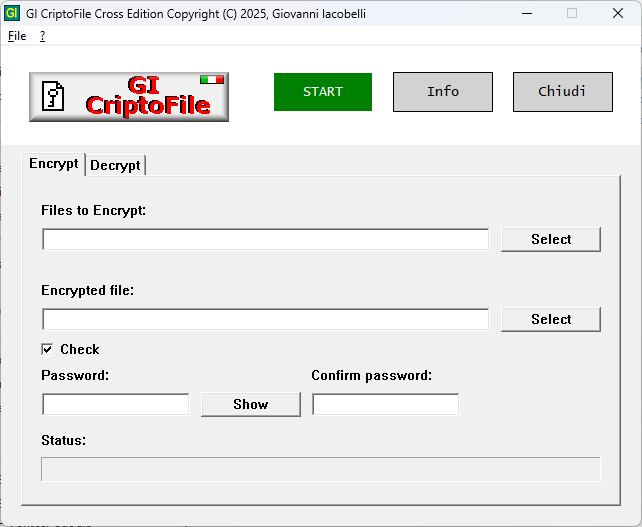Click the GI CriptoFile logo banner
The height and width of the screenshot is (527, 642).
tap(129, 97)
